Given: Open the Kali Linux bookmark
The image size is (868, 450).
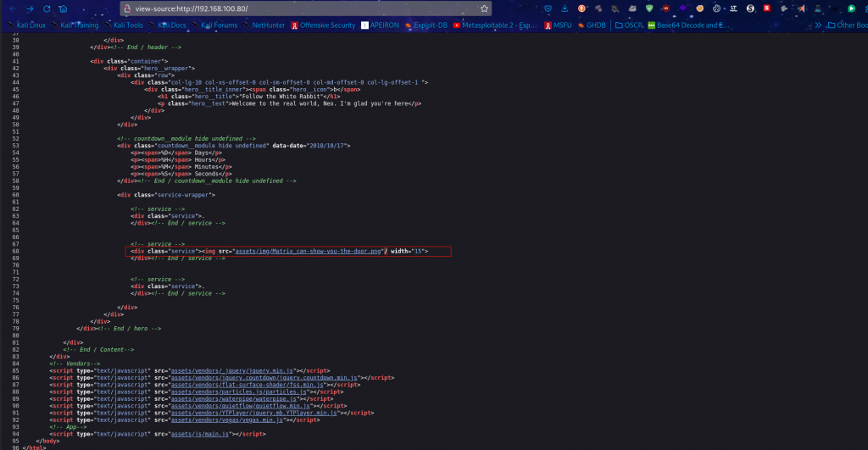Looking at the screenshot, I should (26, 25).
